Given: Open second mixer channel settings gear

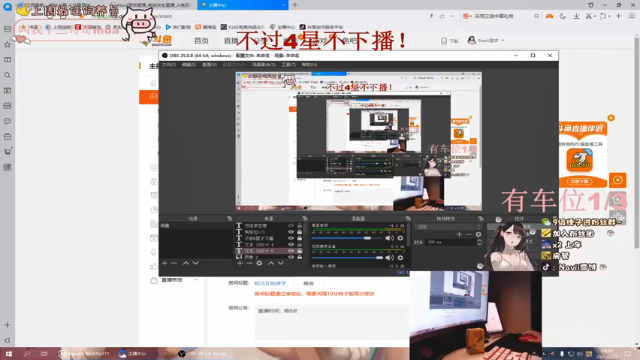Looking at the screenshot, I should point(400,258).
